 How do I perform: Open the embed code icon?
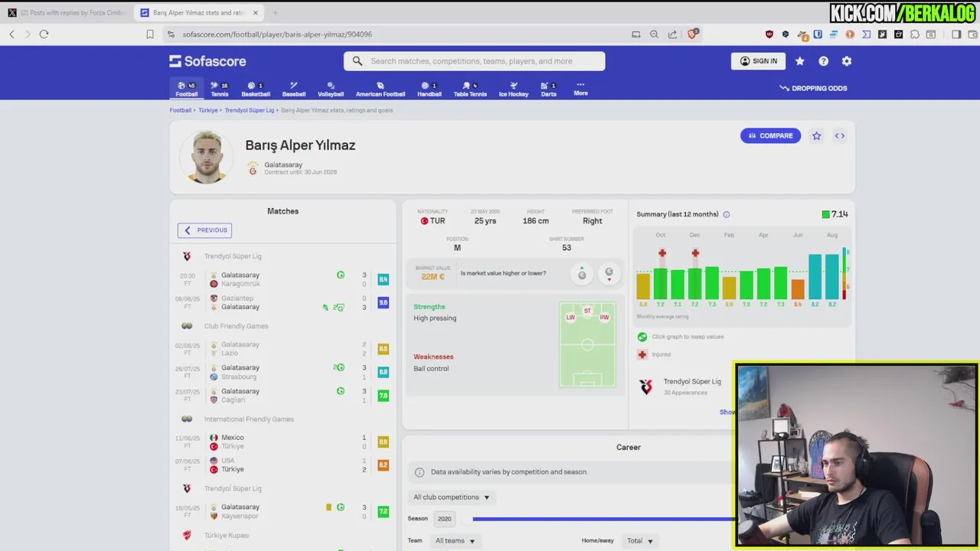(840, 135)
